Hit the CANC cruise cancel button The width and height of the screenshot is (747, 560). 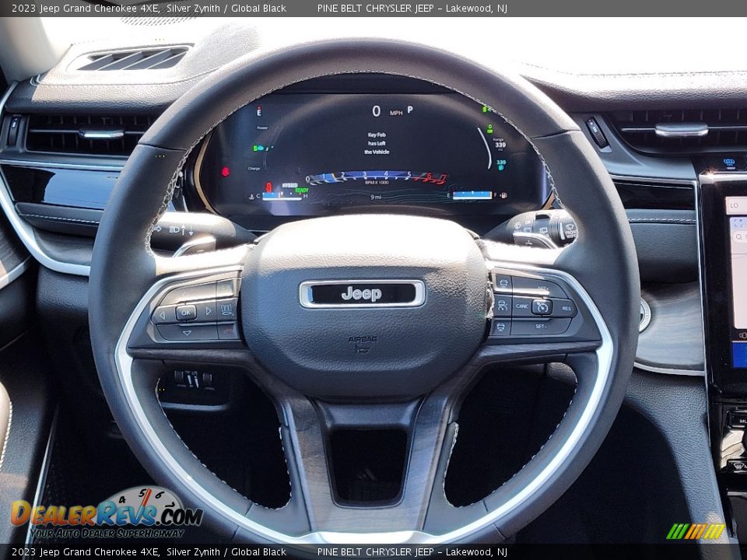coord(522,306)
